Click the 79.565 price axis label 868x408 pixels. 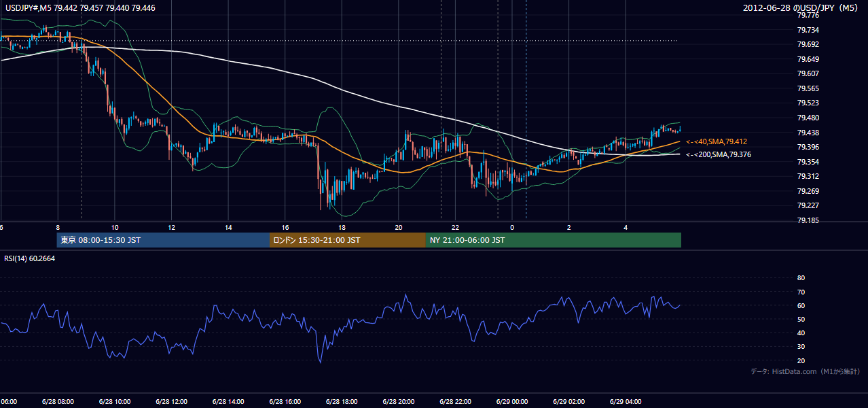point(807,88)
